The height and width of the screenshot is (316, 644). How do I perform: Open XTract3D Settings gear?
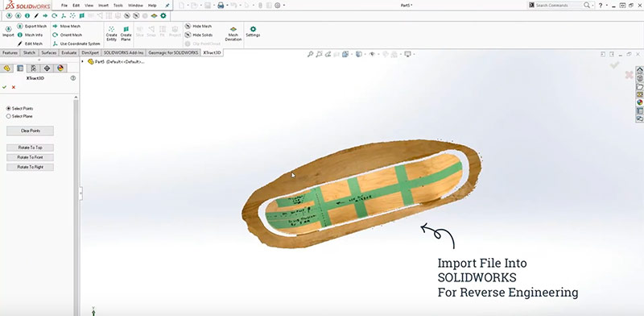[x=253, y=31]
